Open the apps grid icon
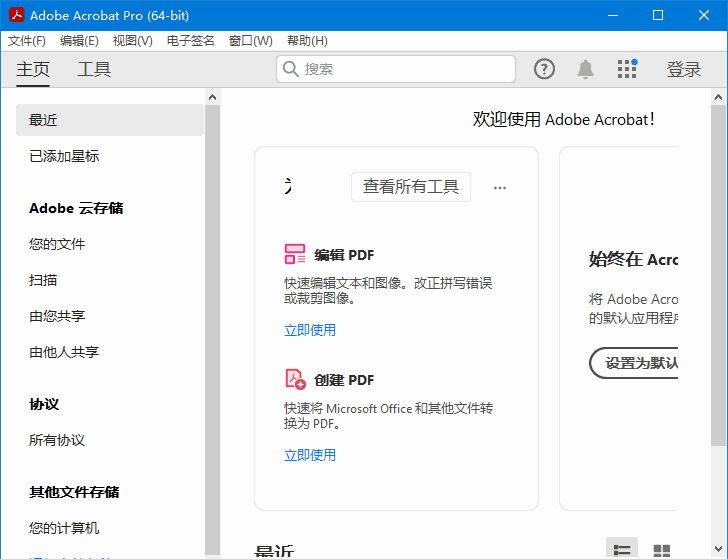Image resolution: width=728 pixels, height=559 pixels. tap(627, 69)
